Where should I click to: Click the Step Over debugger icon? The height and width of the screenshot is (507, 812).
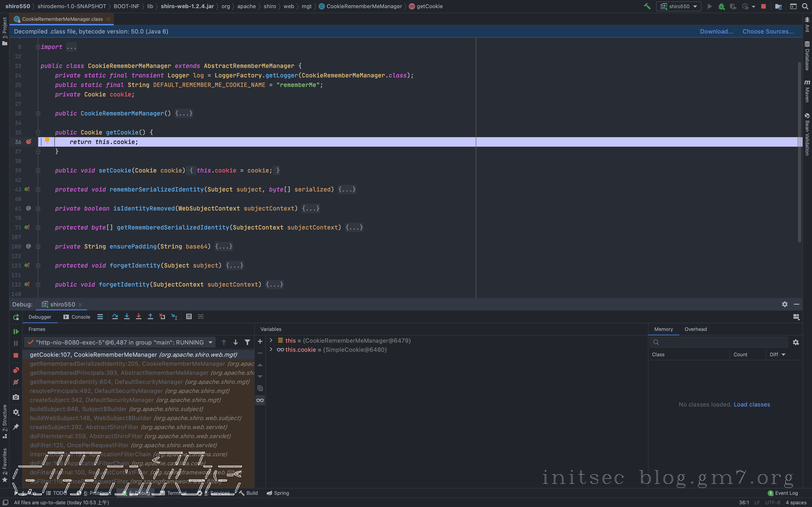click(x=115, y=317)
